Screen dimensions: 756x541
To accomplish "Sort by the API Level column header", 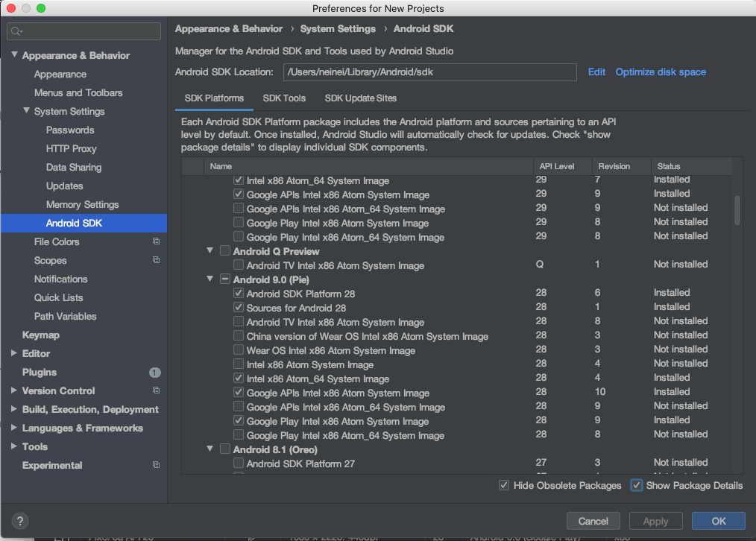I will click(x=563, y=166).
